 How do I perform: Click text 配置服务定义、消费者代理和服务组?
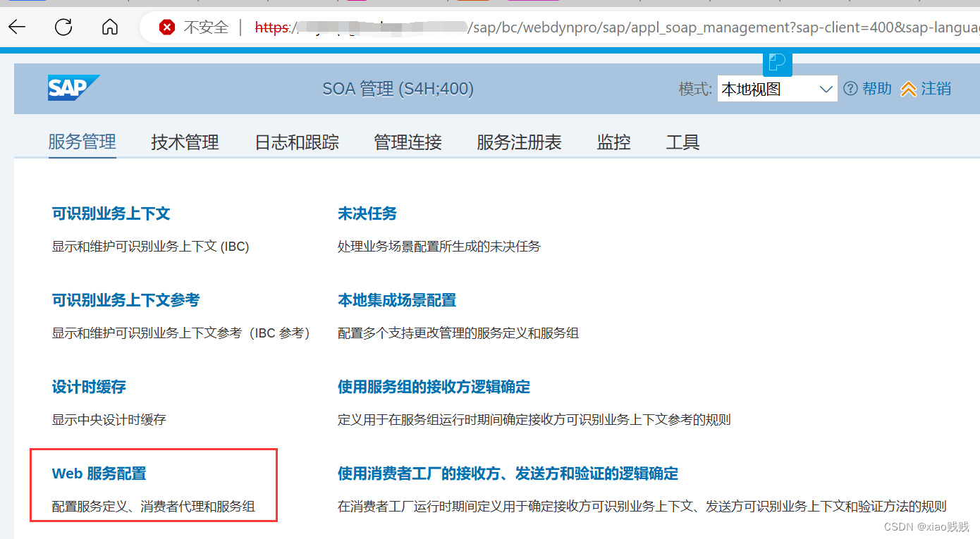(x=153, y=507)
